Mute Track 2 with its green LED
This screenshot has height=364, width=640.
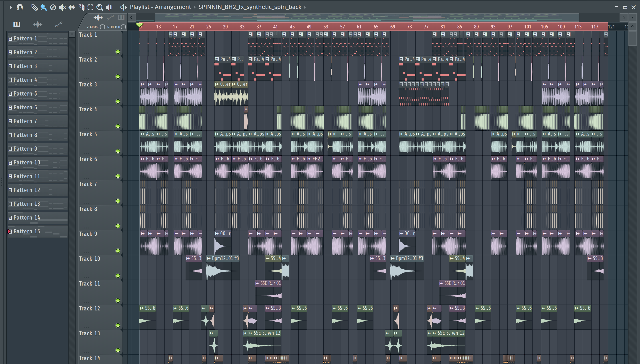click(x=118, y=76)
